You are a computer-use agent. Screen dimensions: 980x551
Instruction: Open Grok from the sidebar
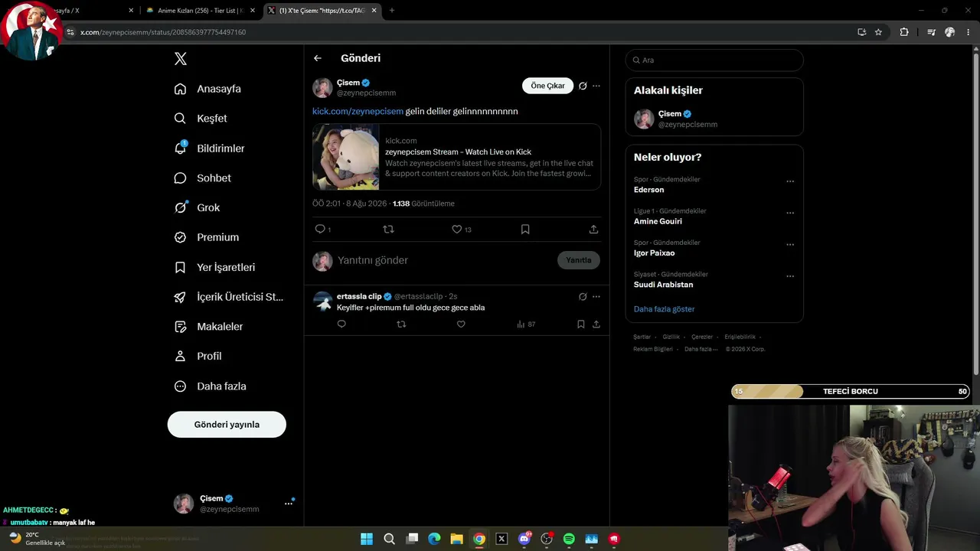click(197, 207)
